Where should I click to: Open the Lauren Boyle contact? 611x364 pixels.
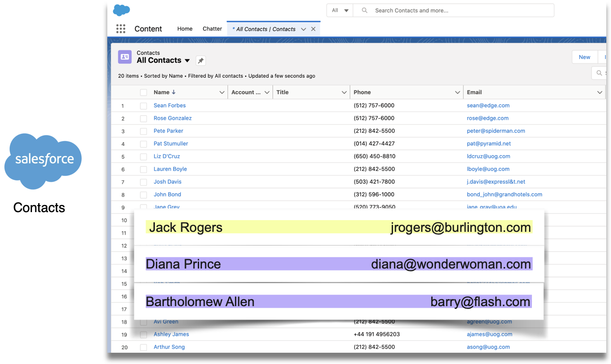pyautogui.click(x=170, y=169)
